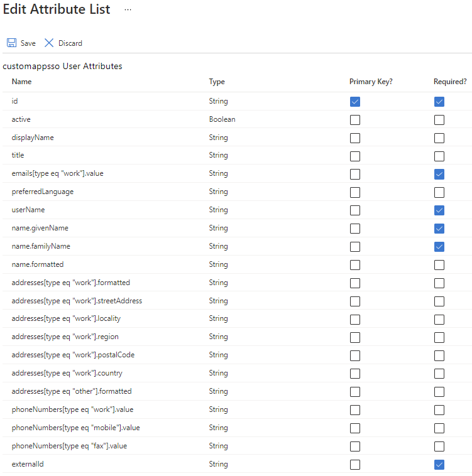The image size is (472, 476).
Task: Check Primary Key for userName attribute
Action: coord(355,210)
